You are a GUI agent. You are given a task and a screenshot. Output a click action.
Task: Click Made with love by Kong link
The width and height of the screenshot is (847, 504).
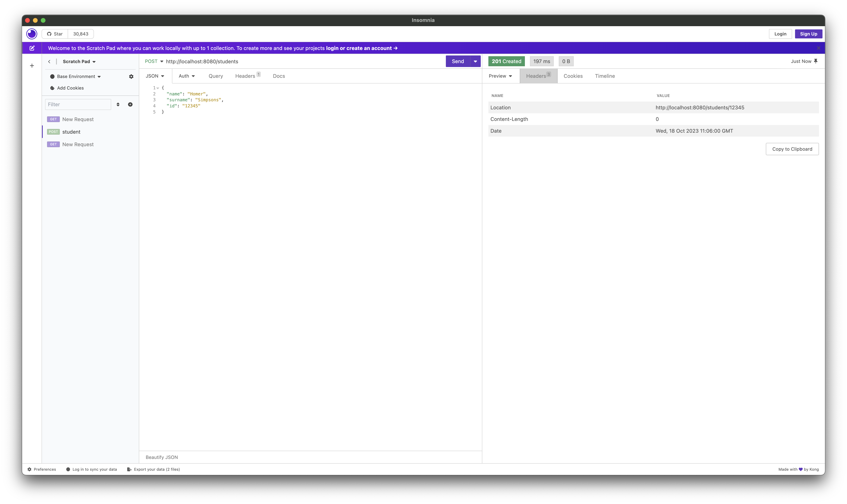(x=798, y=469)
